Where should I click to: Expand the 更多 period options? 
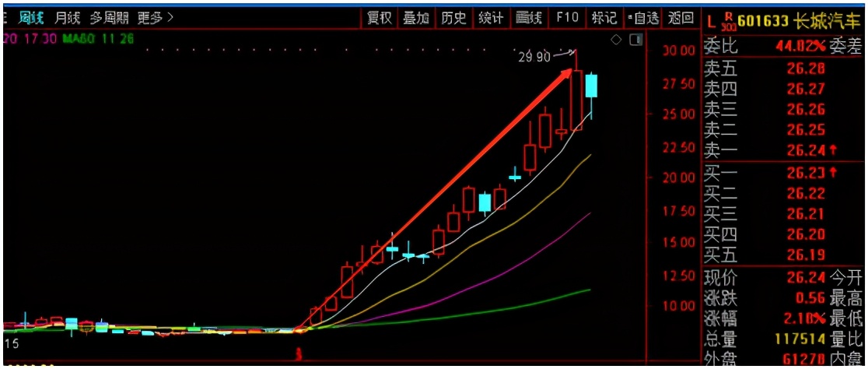[x=155, y=18]
